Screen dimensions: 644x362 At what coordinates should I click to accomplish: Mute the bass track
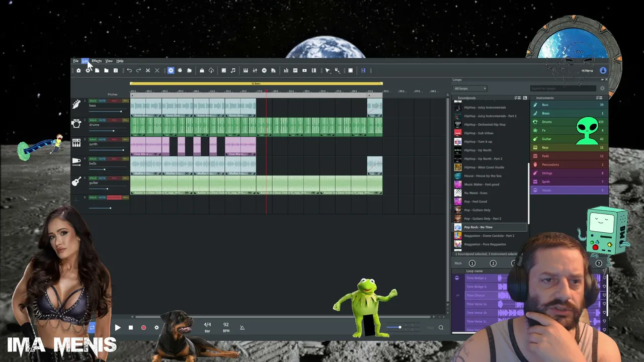pyautogui.click(x=102, y=101)
